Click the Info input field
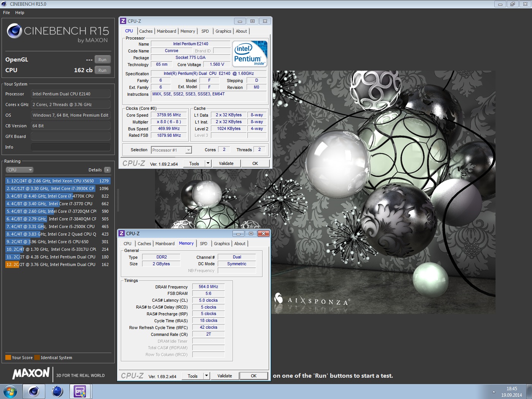Viewport: 532px width, 399px height. tap(71, 147)
